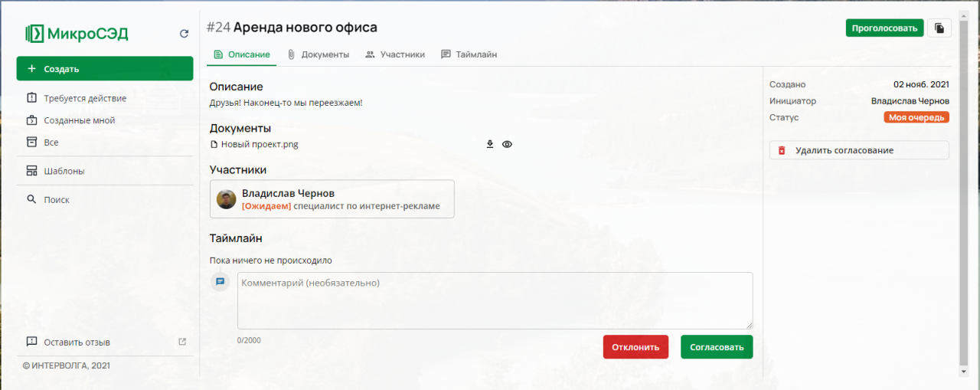This screenshot has height=390, width=980.
Task: Switch to the Документы tab
Action: [318, 54]
